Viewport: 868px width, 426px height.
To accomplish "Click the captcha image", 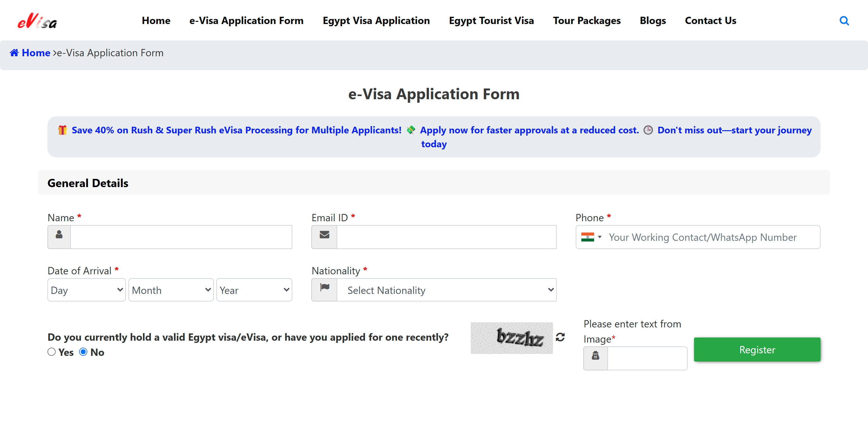I will point(512,338).
